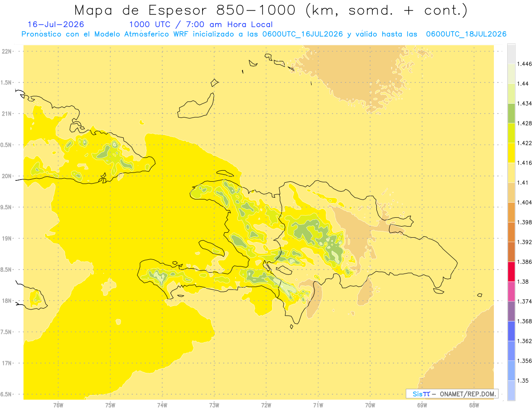This screenshot has width=532, height=411.
Task: Click the '22N' latitude axis label
Action: click(x=6, y=51)
